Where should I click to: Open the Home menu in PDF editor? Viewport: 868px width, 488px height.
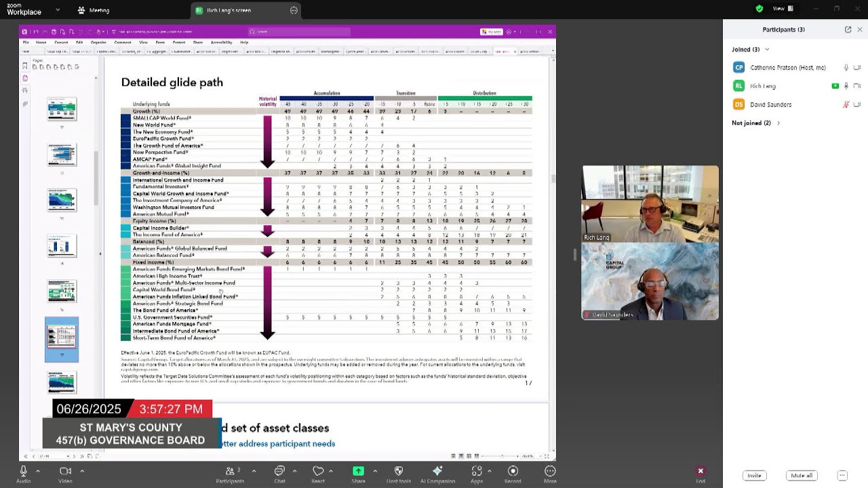point(41,42)
